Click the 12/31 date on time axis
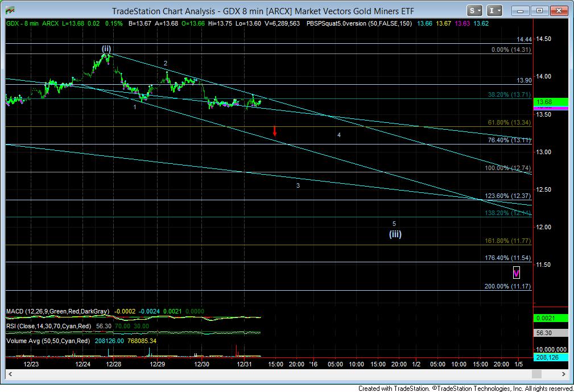574x392 pixels. (244, 364)
